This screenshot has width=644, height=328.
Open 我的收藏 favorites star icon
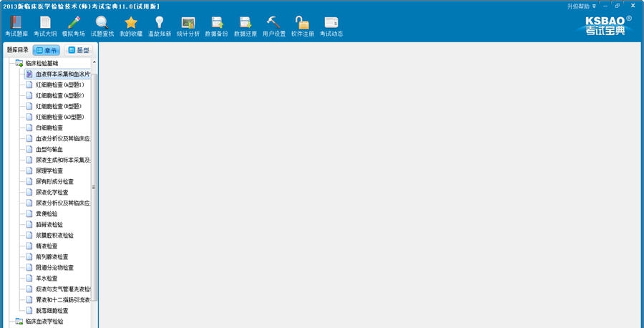(131, 26)
